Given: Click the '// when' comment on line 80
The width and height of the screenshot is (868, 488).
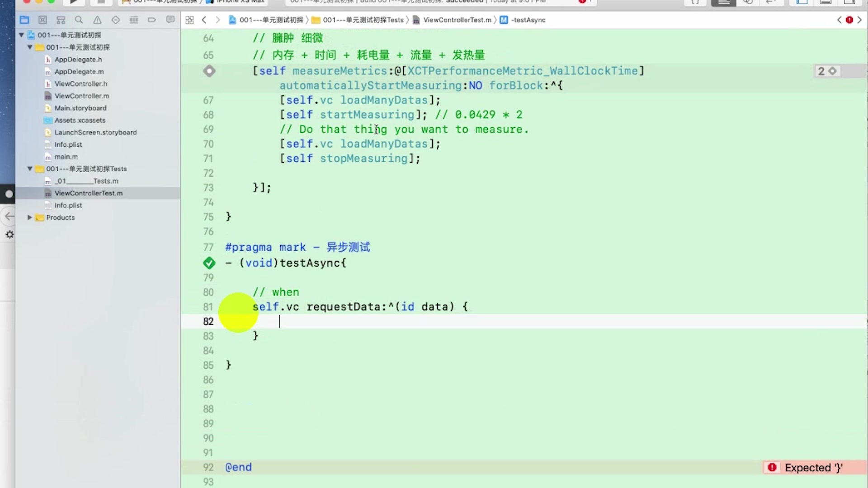Looking at the screenshot, I should 276,292.
